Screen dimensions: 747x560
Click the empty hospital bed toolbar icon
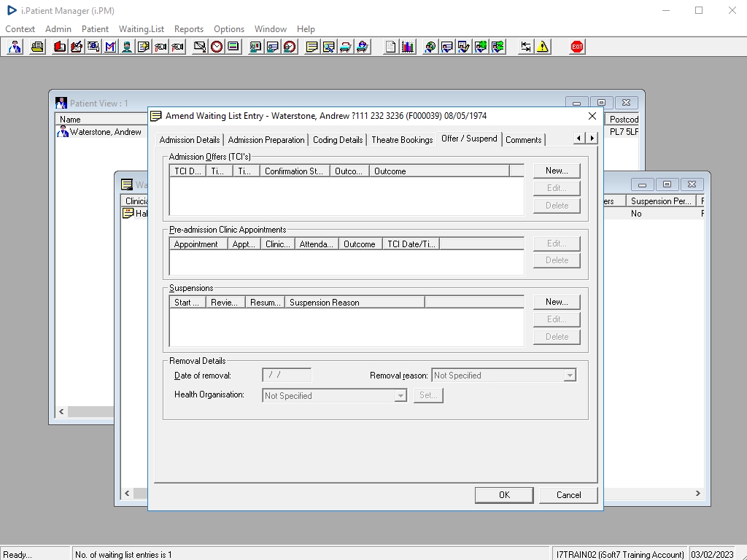tap(345, 47)
